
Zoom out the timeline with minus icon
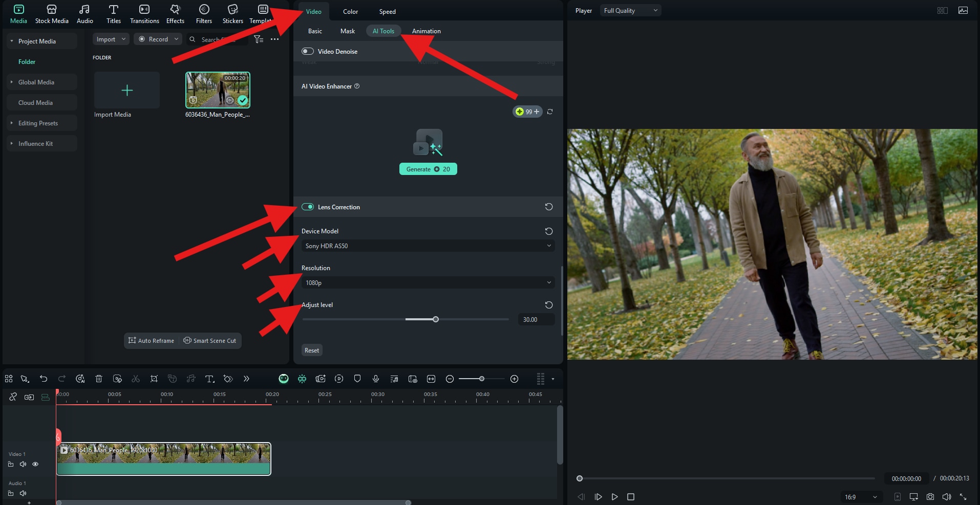tap(450, 379)
